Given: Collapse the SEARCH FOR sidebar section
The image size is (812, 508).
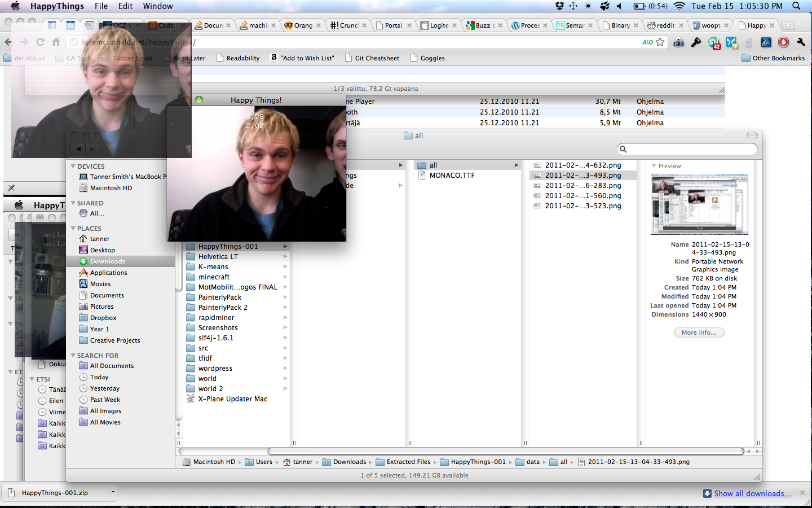Looking at the screenshot, I should point(73,356).
